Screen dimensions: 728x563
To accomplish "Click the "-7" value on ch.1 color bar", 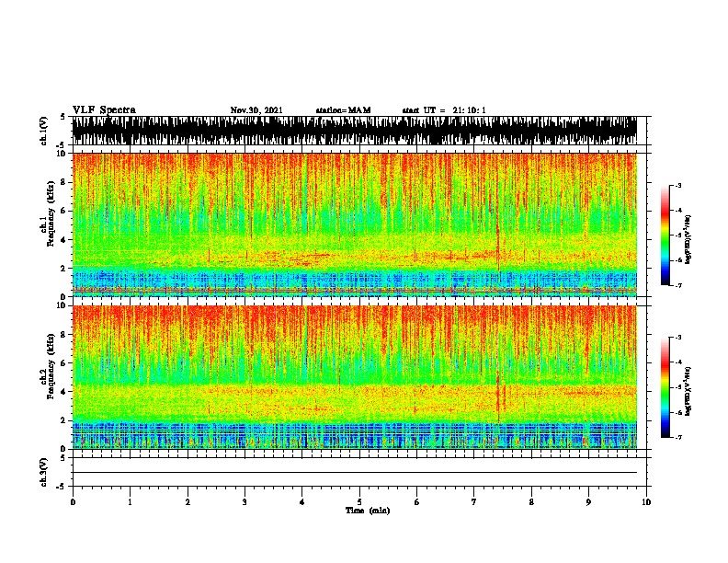I will pos(678,285).
